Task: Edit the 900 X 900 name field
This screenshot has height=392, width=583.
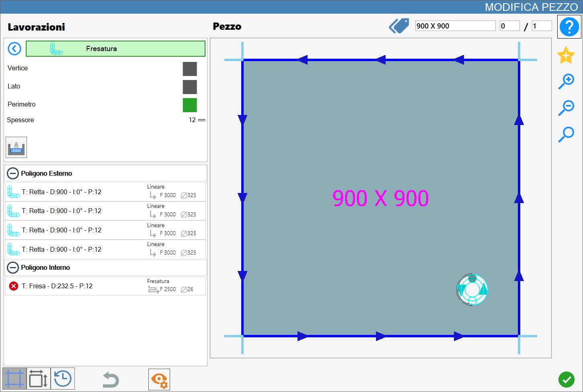Action: point(455,26)
